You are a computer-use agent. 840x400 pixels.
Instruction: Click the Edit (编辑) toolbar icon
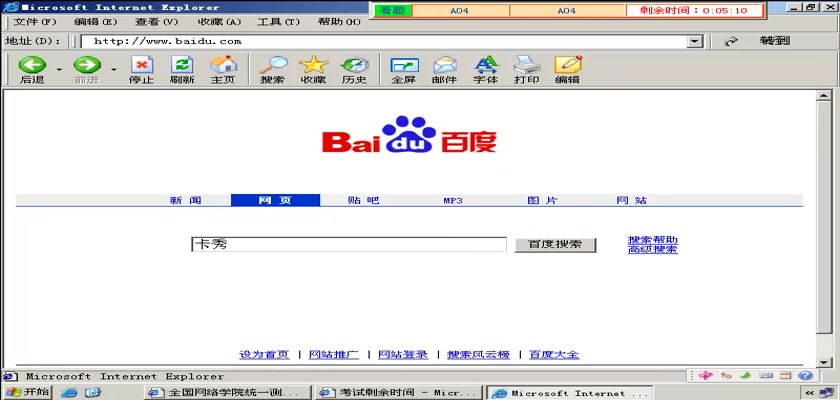coord(567,70)
